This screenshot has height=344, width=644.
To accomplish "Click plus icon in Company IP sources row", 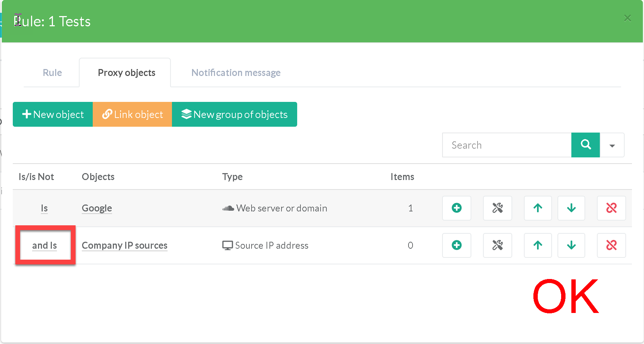I will point(456,245).
